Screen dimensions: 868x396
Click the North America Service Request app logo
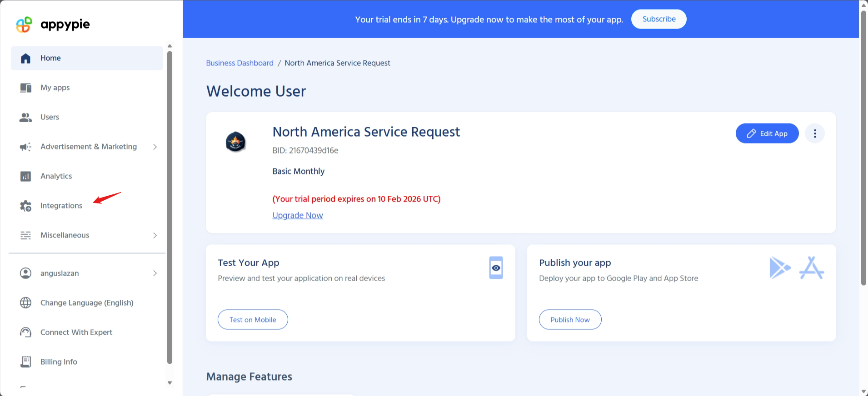236,142
